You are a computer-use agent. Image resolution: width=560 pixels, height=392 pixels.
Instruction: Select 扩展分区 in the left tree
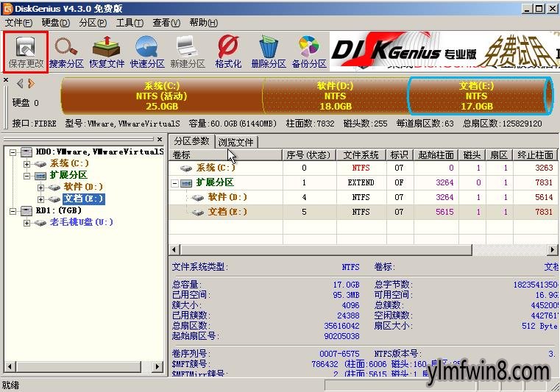click(68, 175)
